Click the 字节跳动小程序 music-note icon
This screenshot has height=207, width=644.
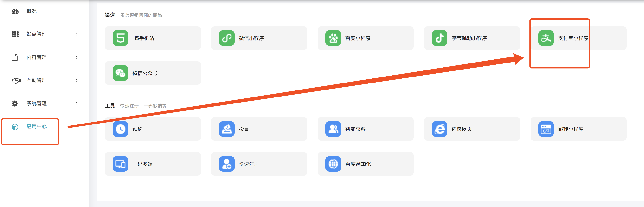[439, 38]
